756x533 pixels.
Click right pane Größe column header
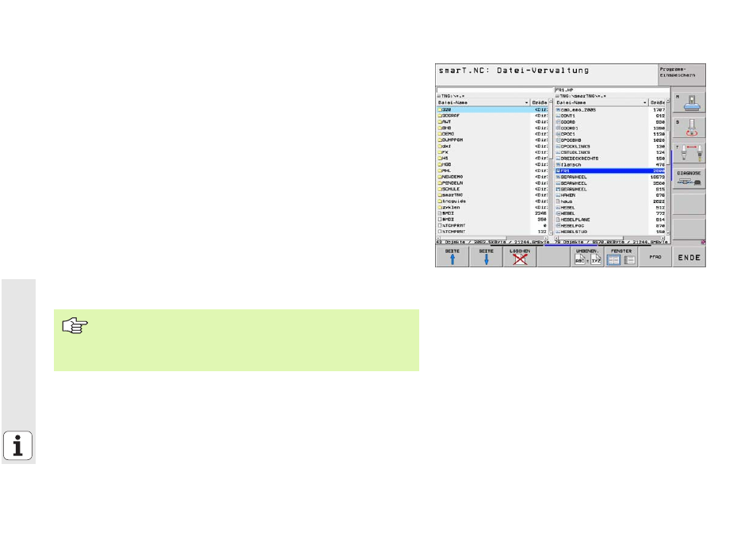pyautogui.click(x=657, y=103)
